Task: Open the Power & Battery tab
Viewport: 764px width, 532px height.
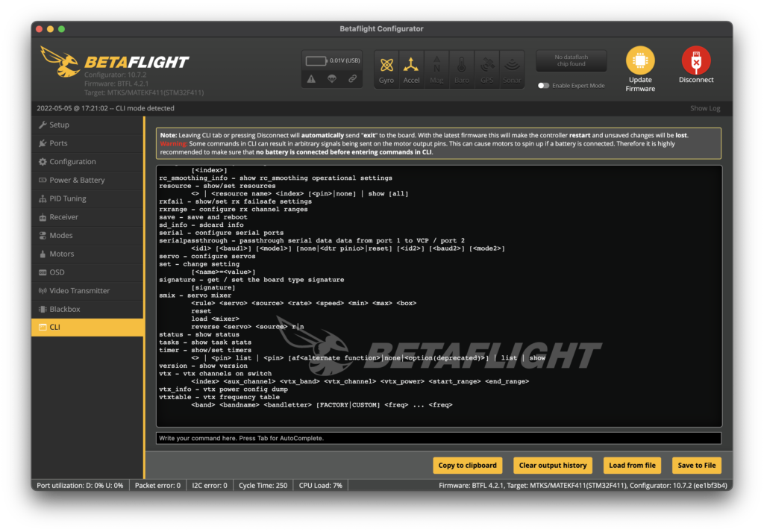Action: 88,181
